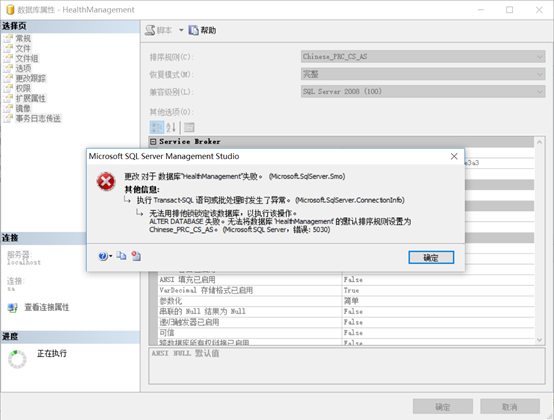Viewport: 554px width, 420px height.
Task: Select the 可信 property row
Action: (x=346, y=333)
